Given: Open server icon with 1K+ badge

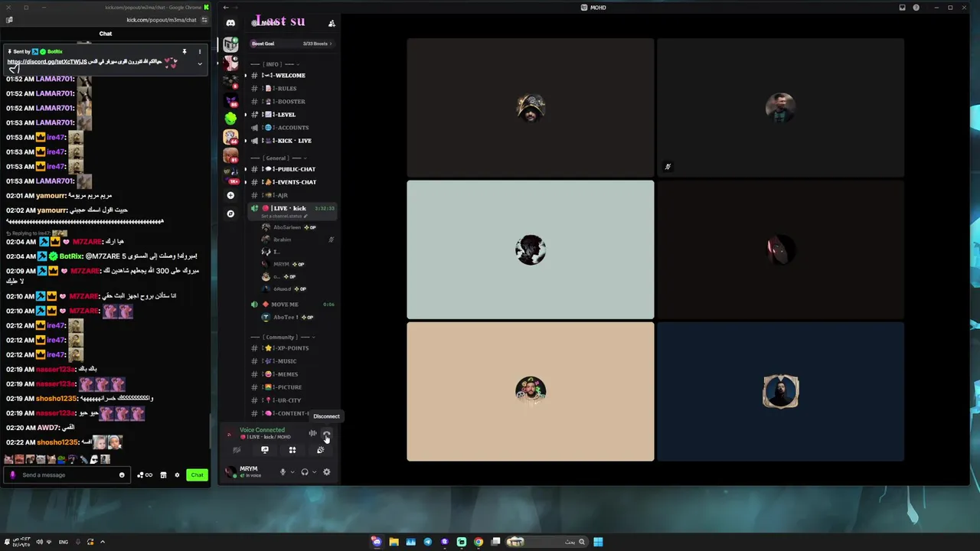Looking at the screenshot, I should (x=230, y=174).
